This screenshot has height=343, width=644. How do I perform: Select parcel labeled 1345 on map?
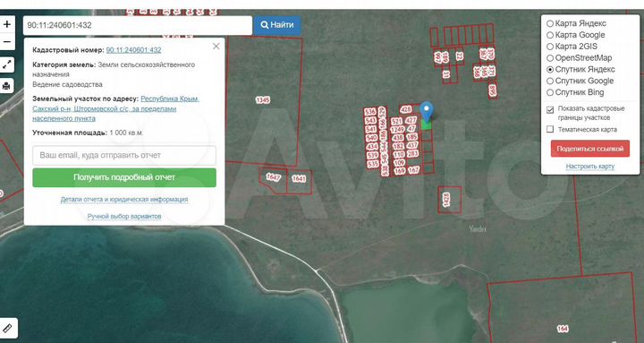pyautogui.click(x=263, y=100)
